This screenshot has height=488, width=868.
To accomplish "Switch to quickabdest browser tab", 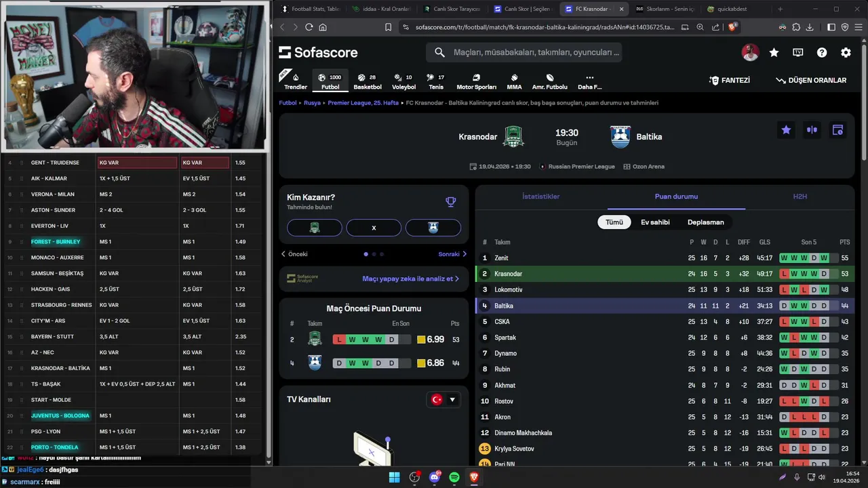I will point(733,9).
